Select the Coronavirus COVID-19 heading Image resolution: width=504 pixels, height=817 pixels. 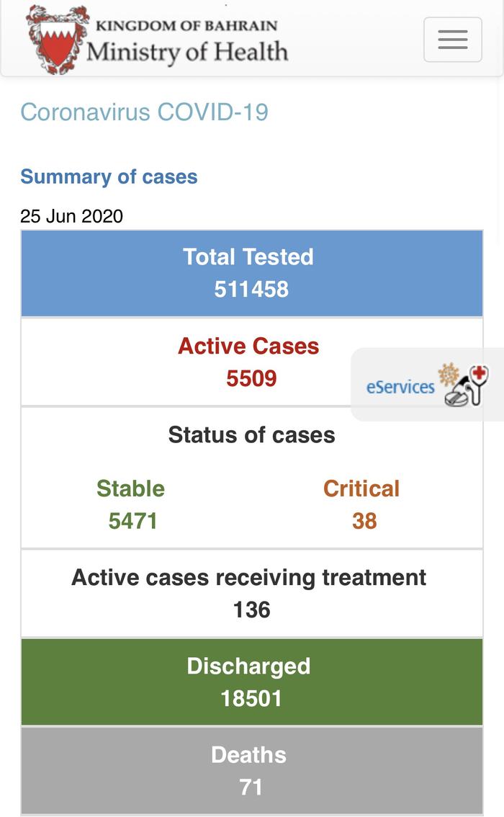coord(144,112)
